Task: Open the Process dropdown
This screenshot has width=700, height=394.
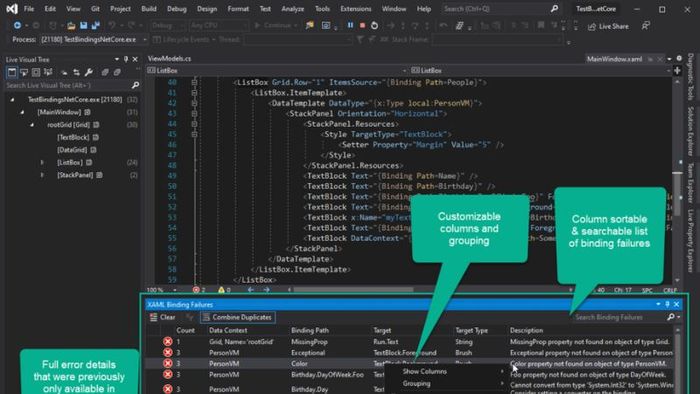Action: coord(93,40)
